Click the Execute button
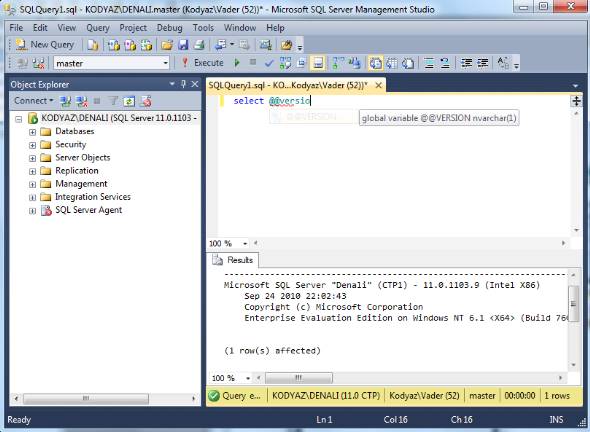 coord(202,63)
